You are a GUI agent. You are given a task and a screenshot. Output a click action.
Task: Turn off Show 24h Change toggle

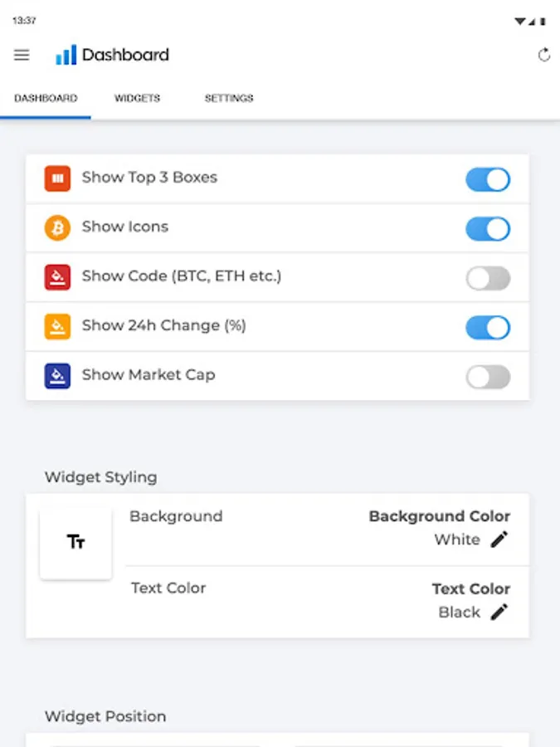click(488, 327)
